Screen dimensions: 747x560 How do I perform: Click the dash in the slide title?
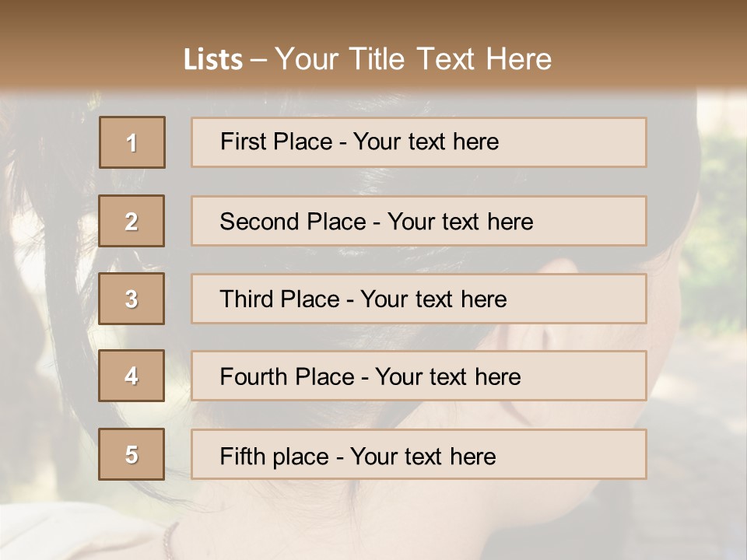[x=259, y=60]
